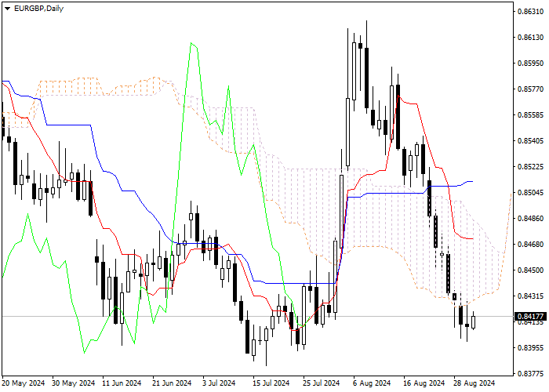549x392 pixels.
Task: Click the 3 Jul 2024 date label
Action: (219, 383)
